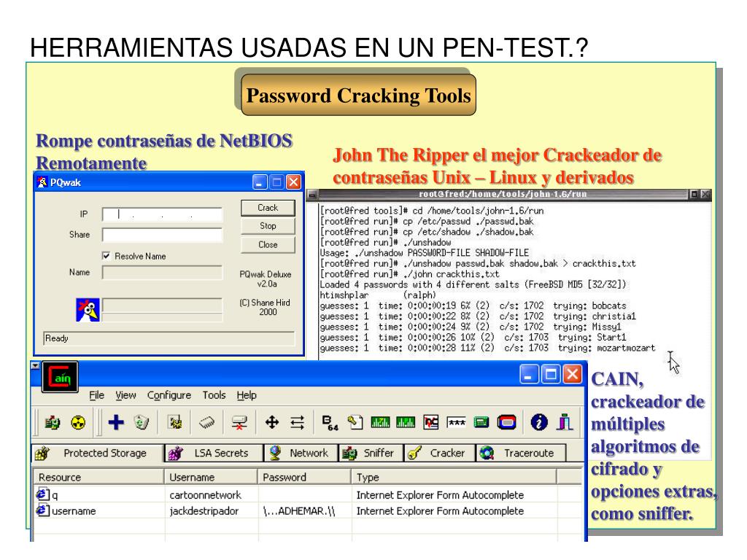This screenshot has width=747, height=560.
Task: Open the blue info About icon in Cain
Action: (539, 422)
